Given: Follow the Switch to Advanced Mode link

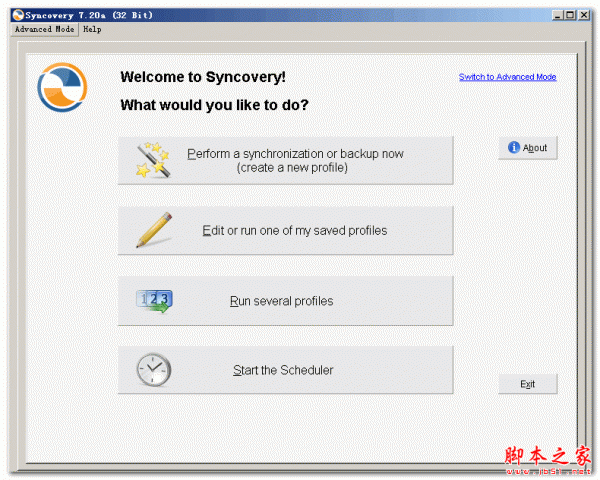Looking at the screenshot, I should (x=507, y=77).
